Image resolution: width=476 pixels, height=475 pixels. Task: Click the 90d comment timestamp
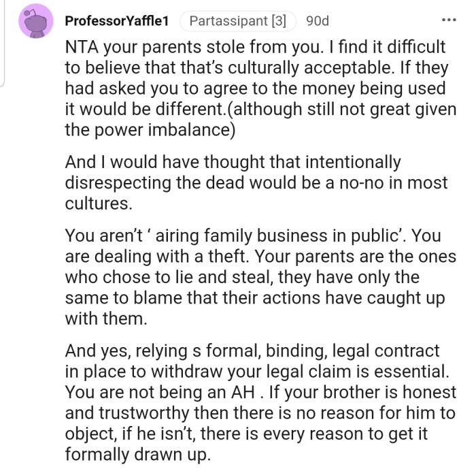[317, 21]
